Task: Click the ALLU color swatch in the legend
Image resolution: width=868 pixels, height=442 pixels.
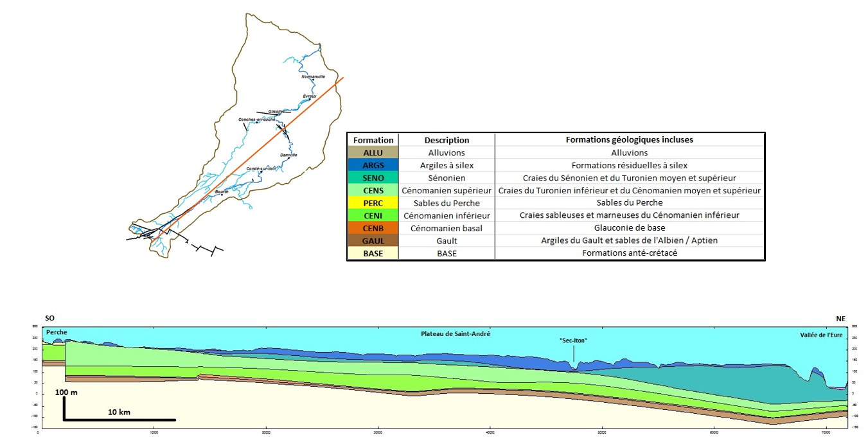Action: [x=373, y=152]
